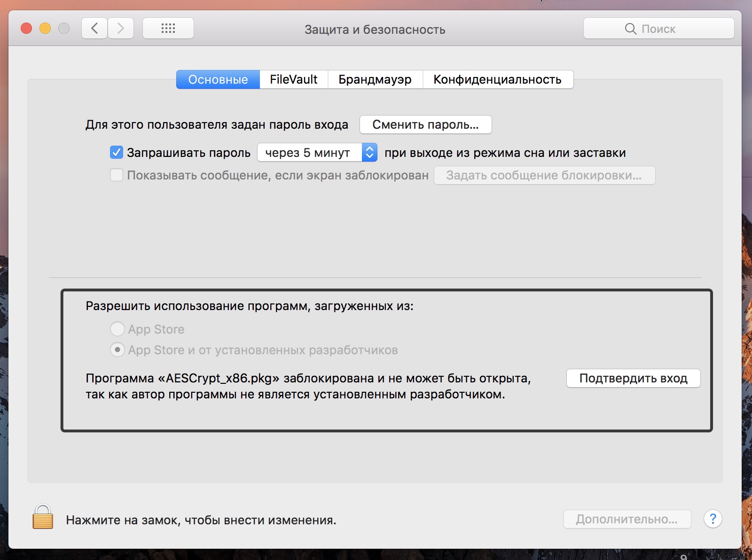The height and width of the screenshot is (560, 752).
Task: Select 'App Store и от установленных разработчиков' option
Action: point(117,350)
